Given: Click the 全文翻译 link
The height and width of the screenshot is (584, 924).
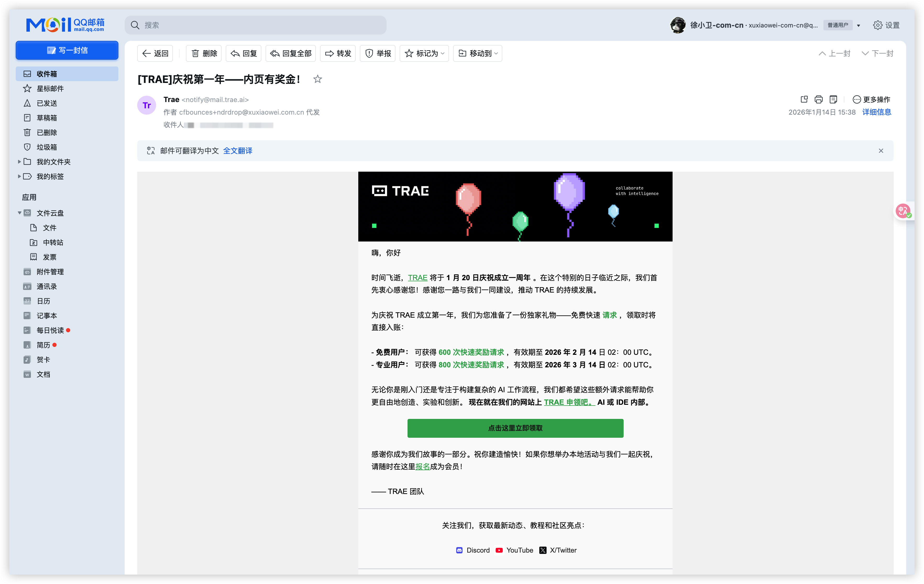Looking at the screenshot, I should [238, 151].
